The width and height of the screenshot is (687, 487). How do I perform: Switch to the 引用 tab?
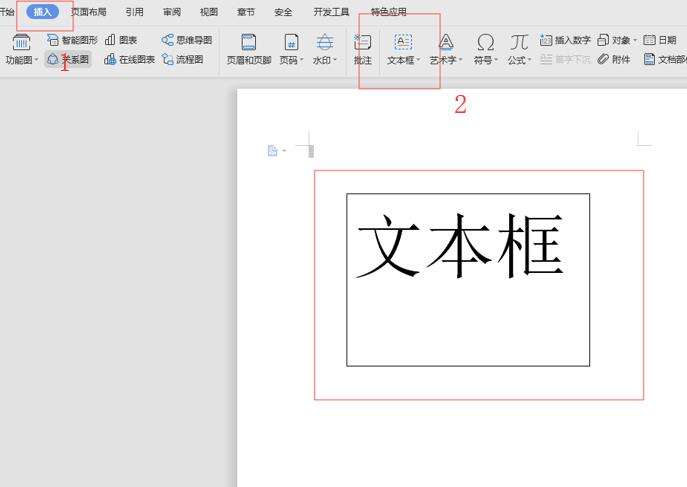tap(135, 12)
